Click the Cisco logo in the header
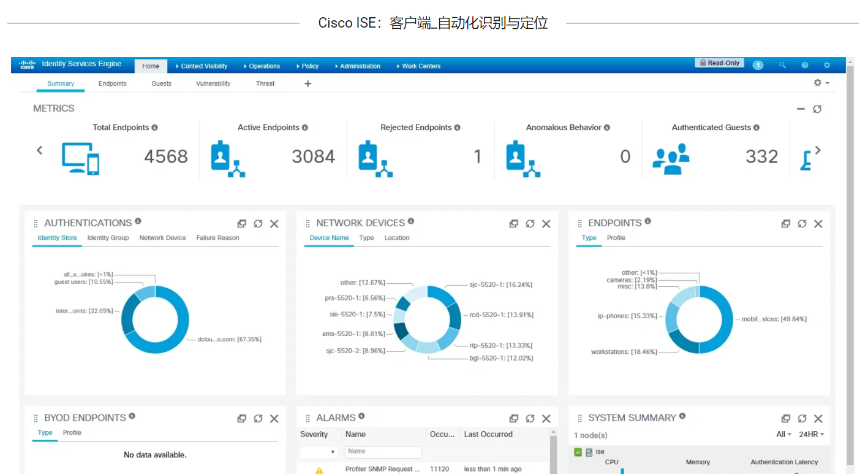The width and height of the screenshot is (868, 474). pos(28,64)
